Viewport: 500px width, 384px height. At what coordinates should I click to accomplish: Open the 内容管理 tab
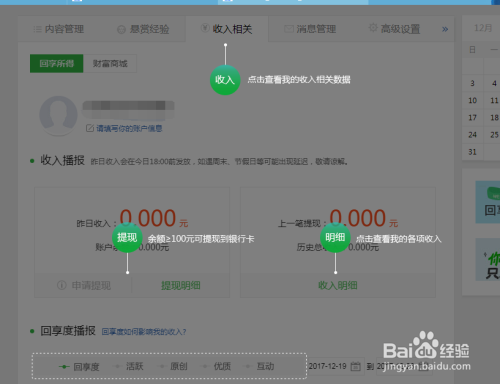59,29
